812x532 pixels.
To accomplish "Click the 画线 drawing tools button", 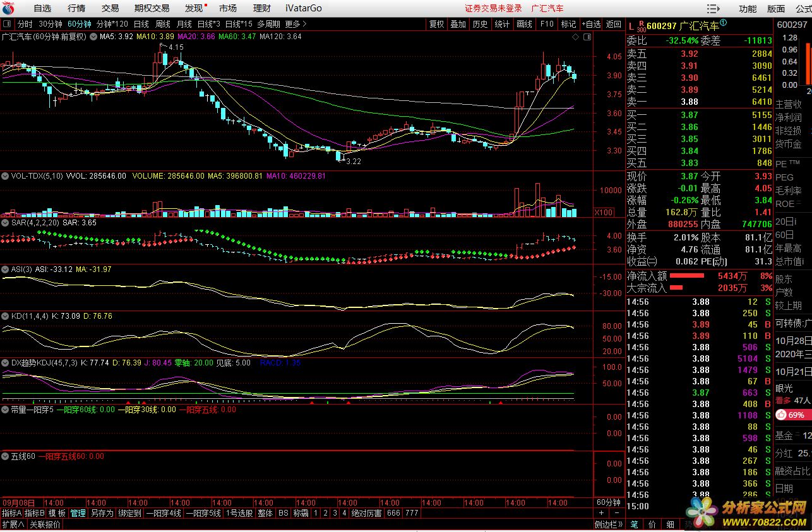I will coord(524,24).
